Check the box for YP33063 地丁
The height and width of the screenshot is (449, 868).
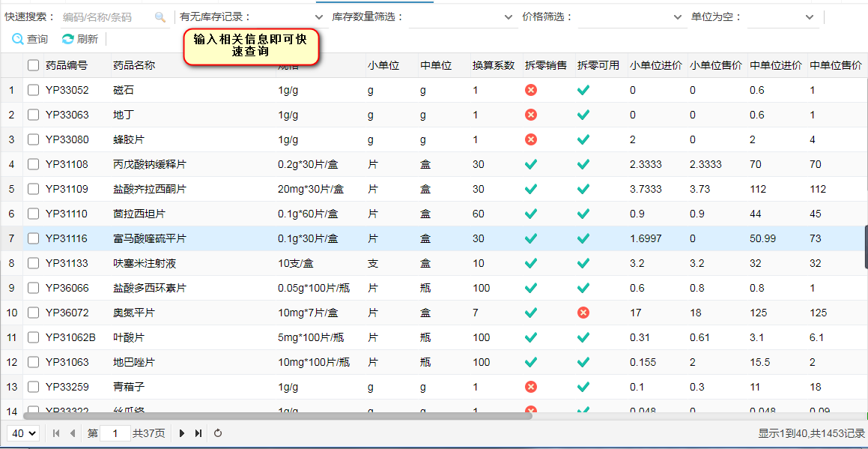[33, 115]
